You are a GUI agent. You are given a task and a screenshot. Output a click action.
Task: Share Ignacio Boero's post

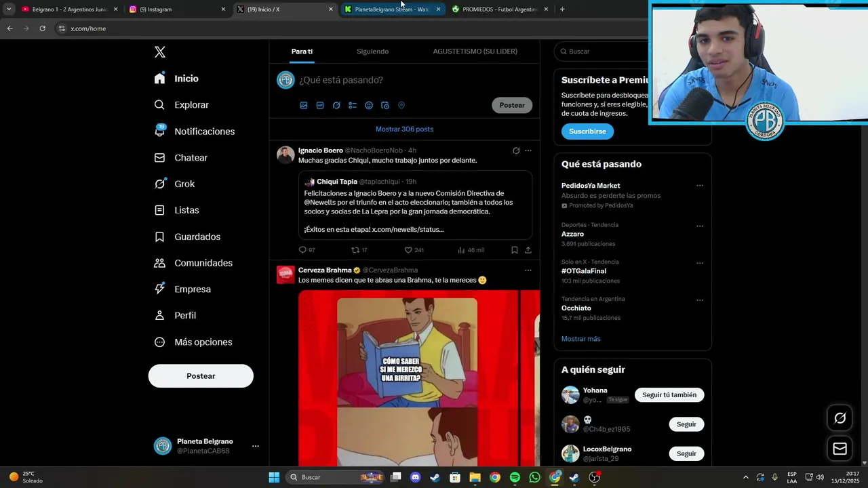click(x=528, y=250)
